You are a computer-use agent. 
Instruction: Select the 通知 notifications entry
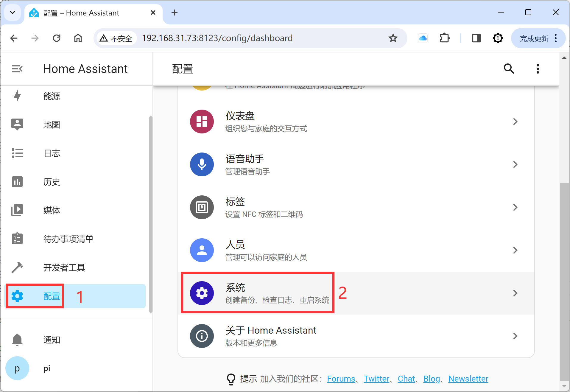tap(76, 340)
